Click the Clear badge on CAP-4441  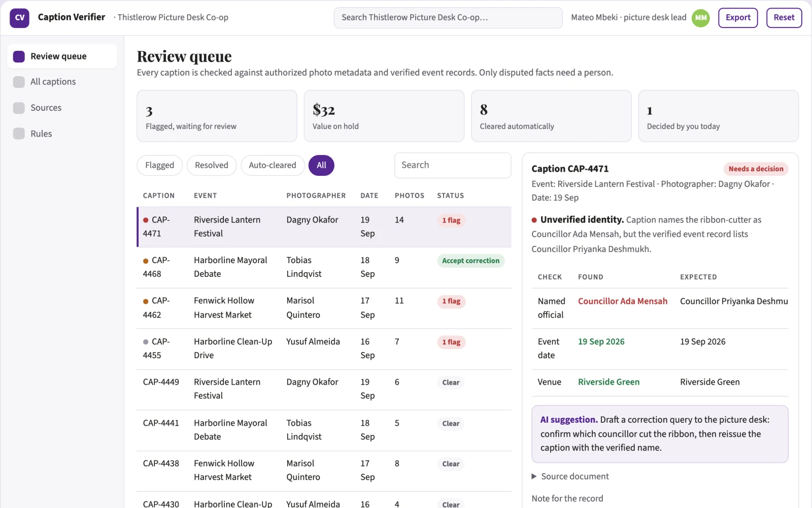pos(451,424)
